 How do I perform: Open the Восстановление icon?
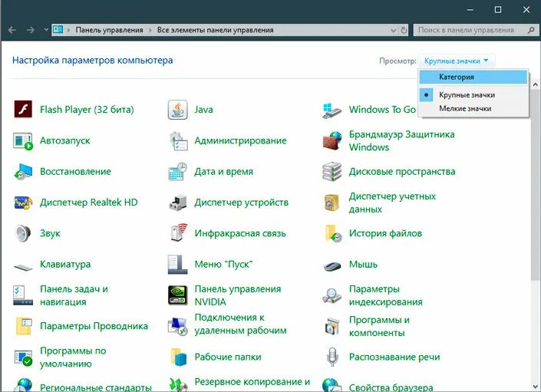[x=23, y=172]
